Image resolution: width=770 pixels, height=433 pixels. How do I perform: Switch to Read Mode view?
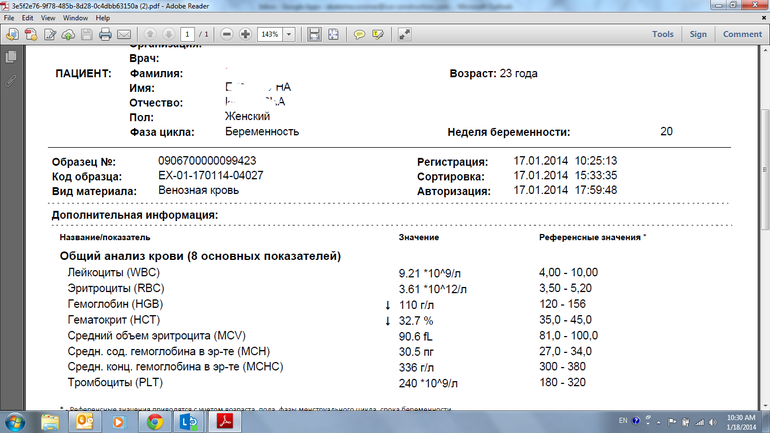click(405, 34)
